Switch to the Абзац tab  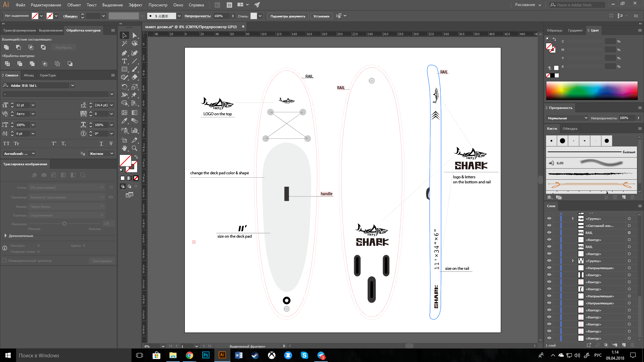pos(29,75)
